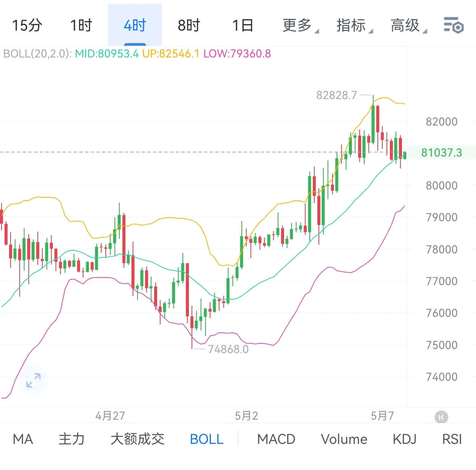This screenshot has height=470, width=476.
Task: Click the 4月27 date axis label
Action: 110,416
